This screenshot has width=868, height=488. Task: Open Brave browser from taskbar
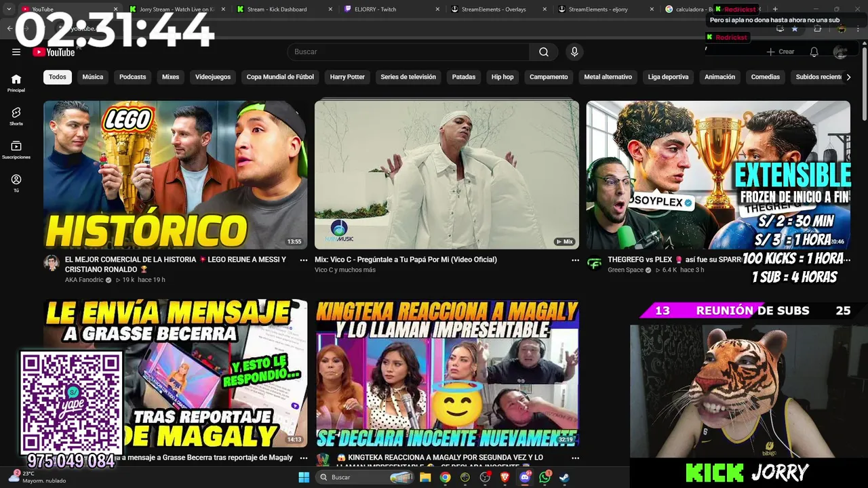point(505,477)
